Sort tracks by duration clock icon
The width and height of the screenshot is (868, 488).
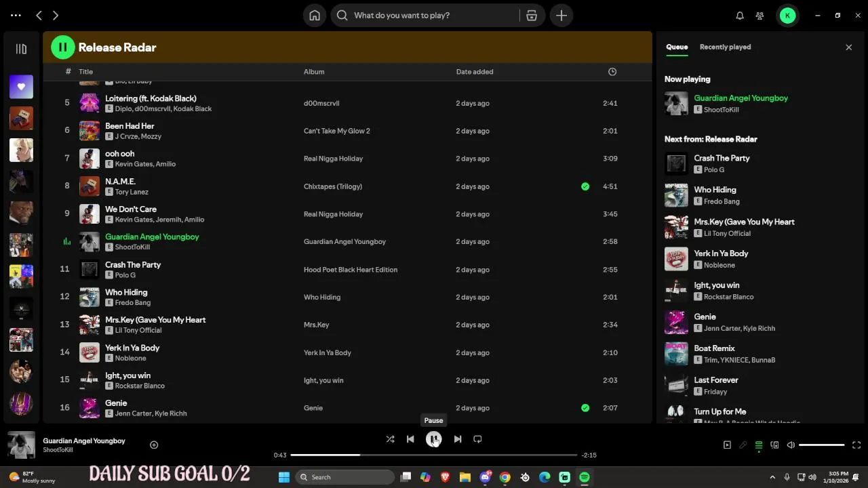click(612, 72)
